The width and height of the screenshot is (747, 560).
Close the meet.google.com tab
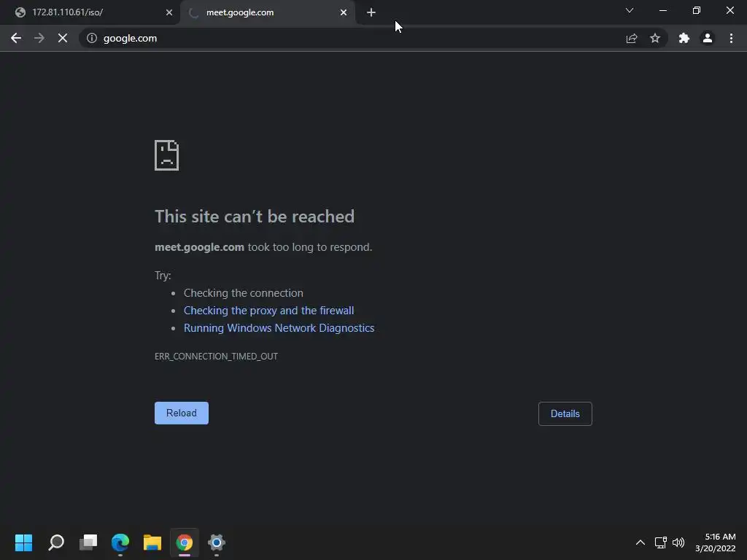coord(344,12)
